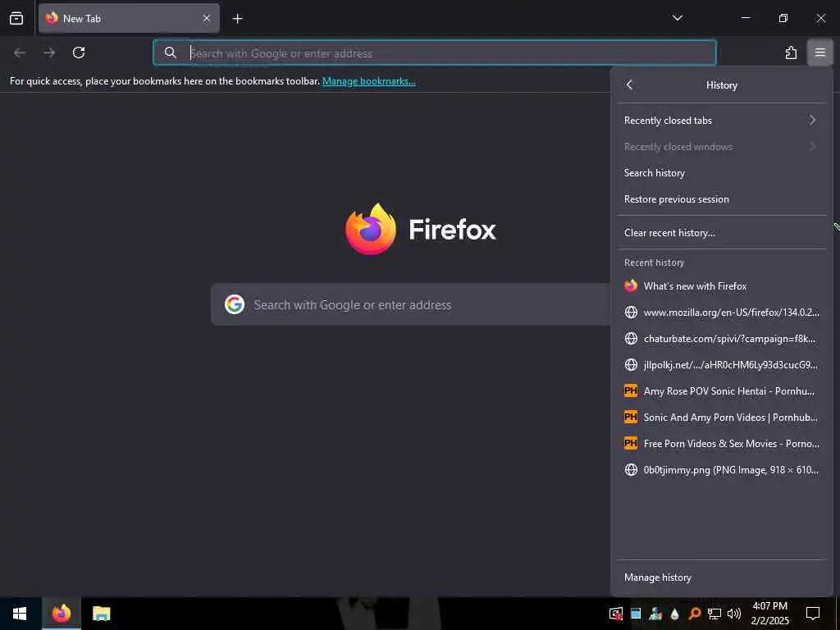The height and width of the screenshot is (630, 840).
Task: Click the Google logo in the page search box
Action: tap(235, 304)
